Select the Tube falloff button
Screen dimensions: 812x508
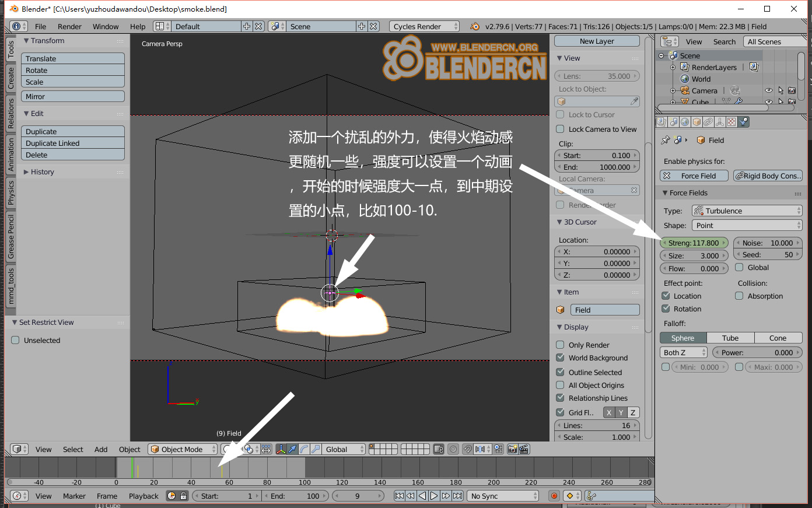730,338
